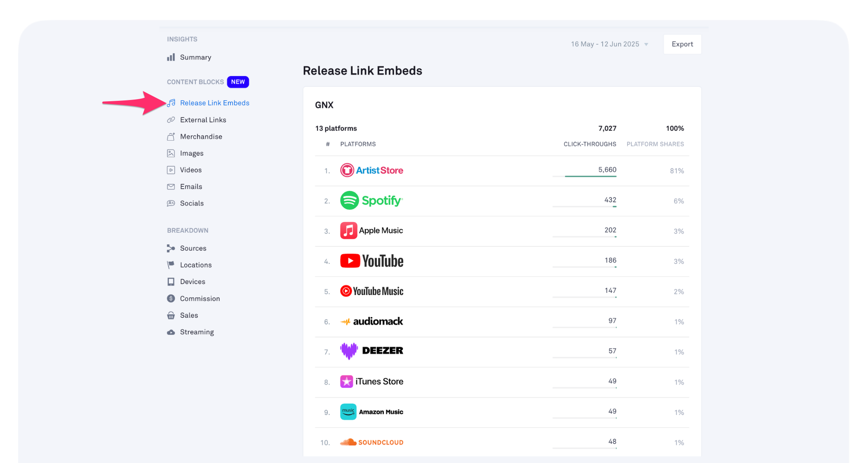868x463 pixels.
Task: View the Devices breakdown
Action: click(x=193, y=282)
